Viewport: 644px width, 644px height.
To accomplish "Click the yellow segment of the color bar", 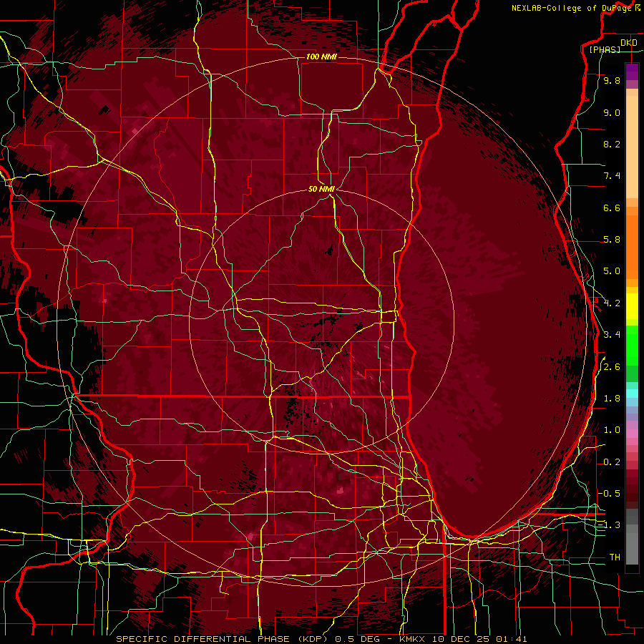I will (632, 306).
